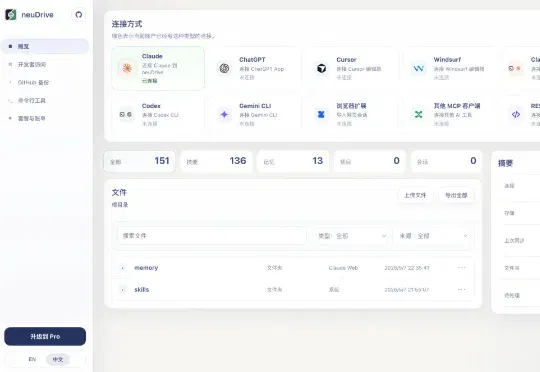Open 开发者访问 in the sidebar
The height and width of the screenshot is (372, 540).
coord(45,64)
